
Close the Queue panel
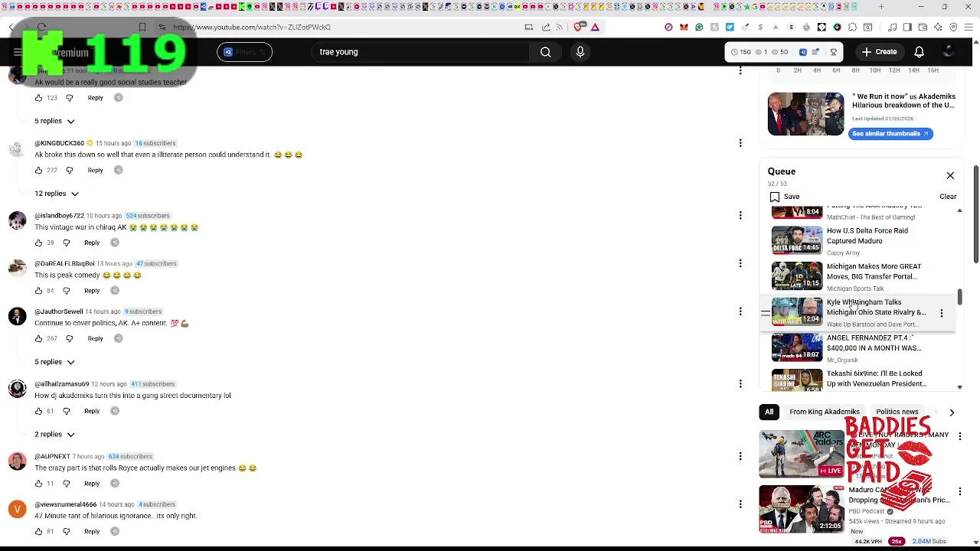950,175
